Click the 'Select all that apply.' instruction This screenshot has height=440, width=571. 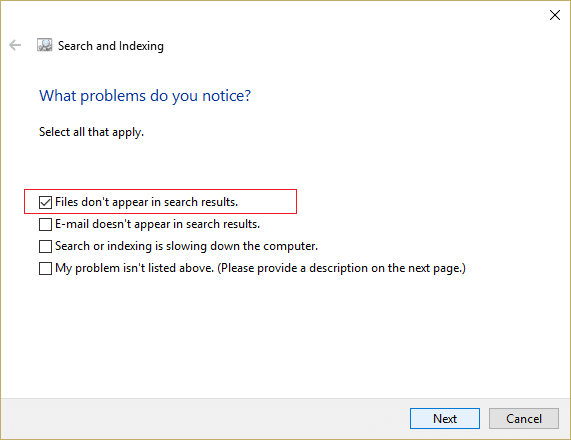[91, 132]
